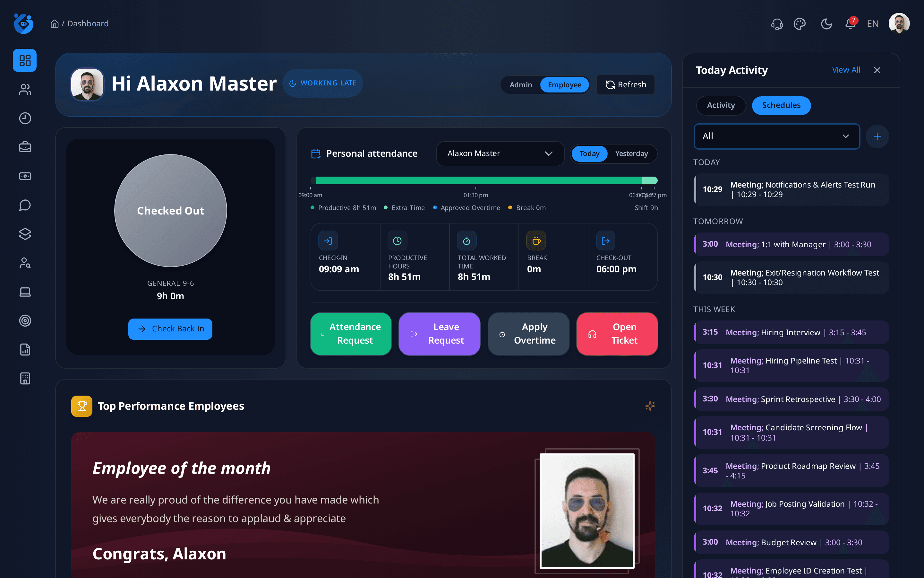Image resolution: width=924 pixels, height=578 pixels.
Task: Open the briefcase icon in the sidebar
Action: (x=25, y=147)
